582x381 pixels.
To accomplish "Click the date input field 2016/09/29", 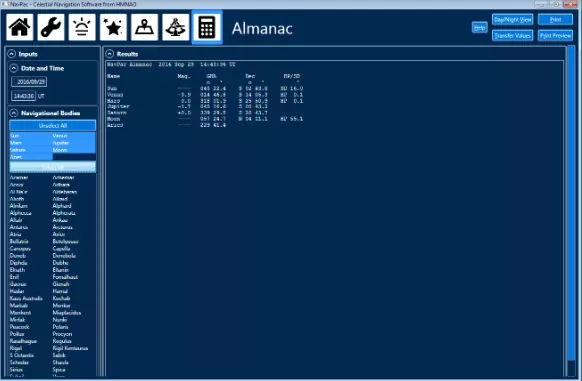I will (x=29, y=82).
